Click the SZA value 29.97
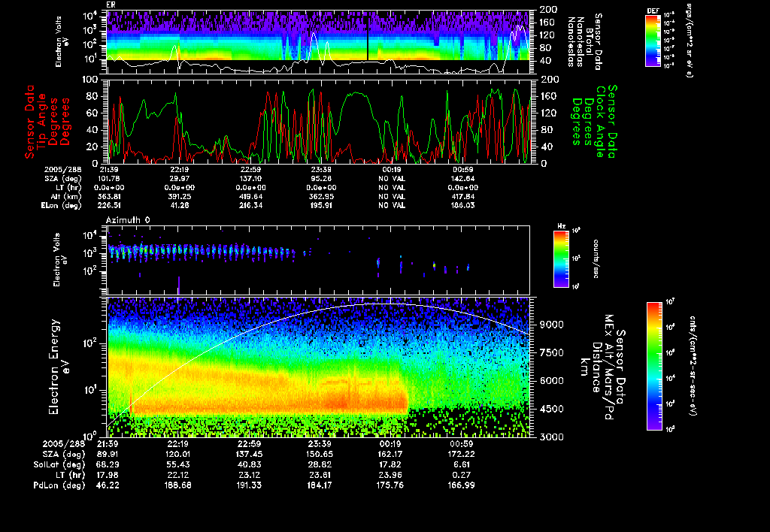This screenshot has width=770, height=532. click(179, 179)
